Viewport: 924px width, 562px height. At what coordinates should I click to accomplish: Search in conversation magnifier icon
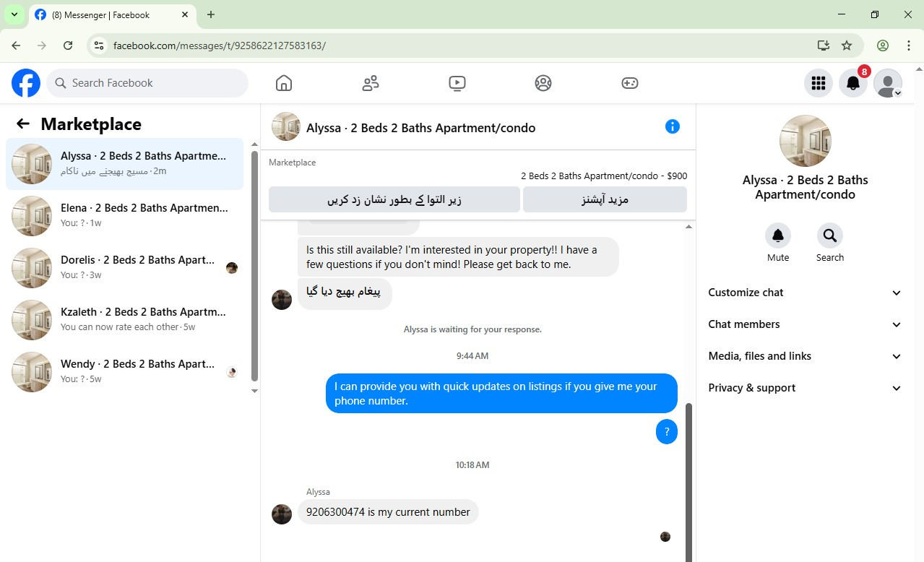pos(830,235)
